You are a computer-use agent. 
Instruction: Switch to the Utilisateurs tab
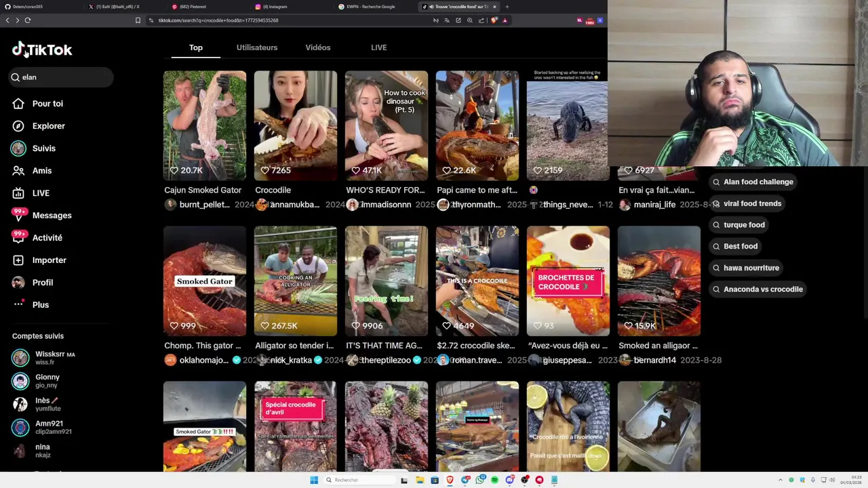tap(257, 47)
